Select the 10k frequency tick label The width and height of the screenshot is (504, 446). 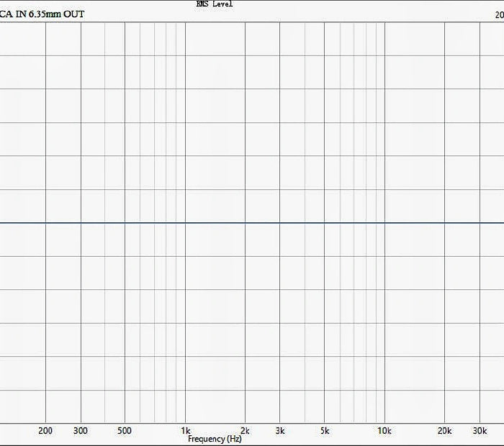point(384,431)
